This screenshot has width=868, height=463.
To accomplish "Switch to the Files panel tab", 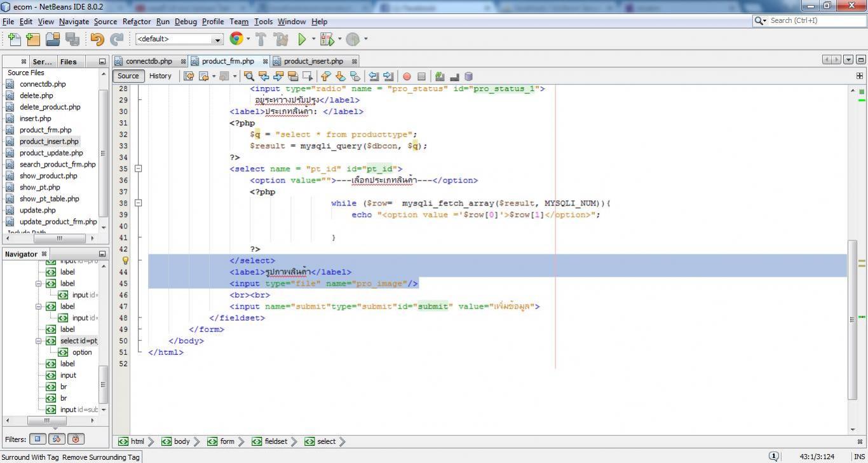I will point(68,62).
